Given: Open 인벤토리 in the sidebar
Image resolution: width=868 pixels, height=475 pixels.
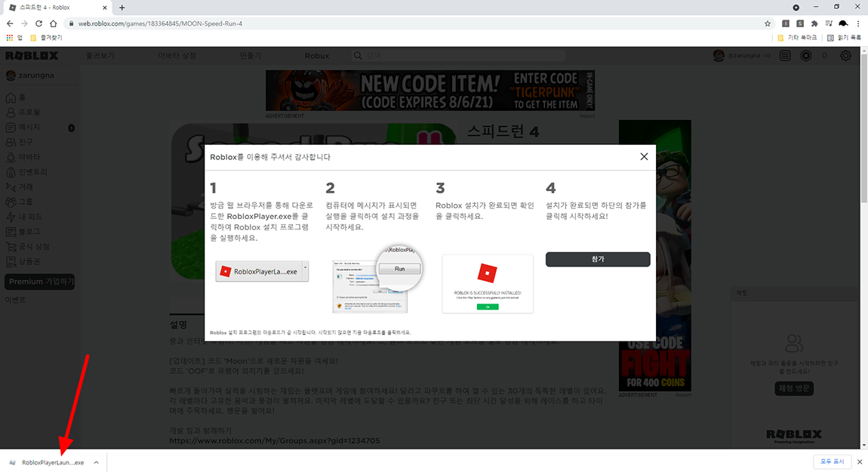Looking at the screenshot, I should point(26,172).
